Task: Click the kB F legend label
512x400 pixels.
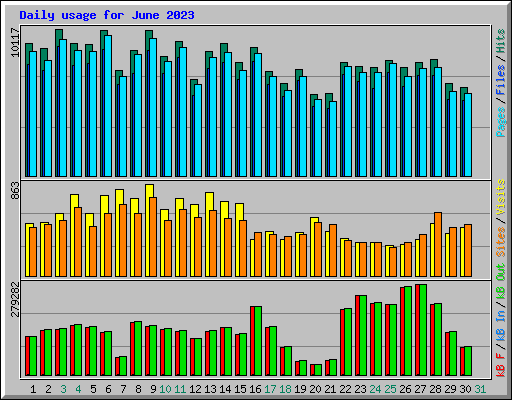Action: click(x=501, y=364)
